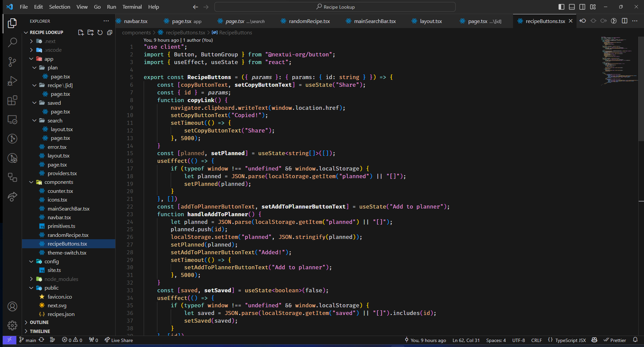Collapse the components folder
Viewport: 644px width, 347px height.
(x=59, y=182)
